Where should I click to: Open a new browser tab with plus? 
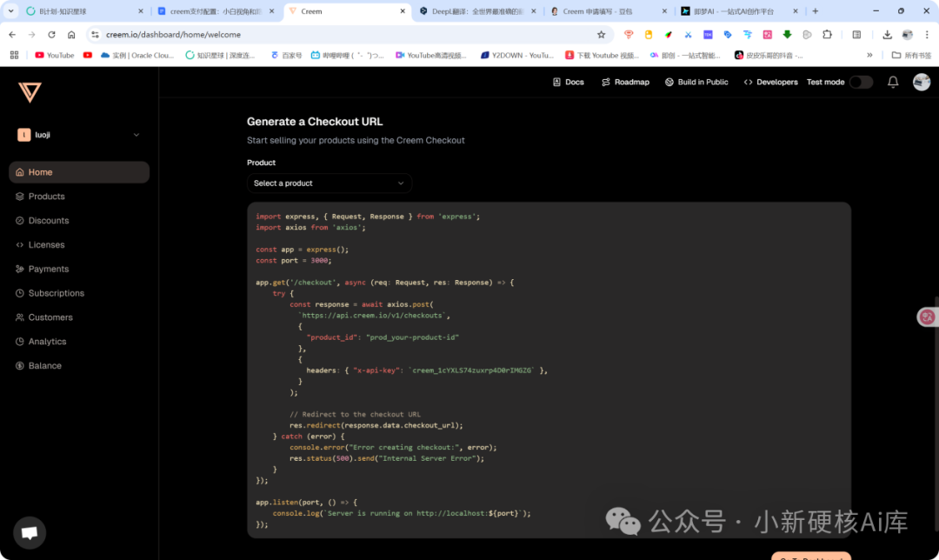(x=815, y=10)
